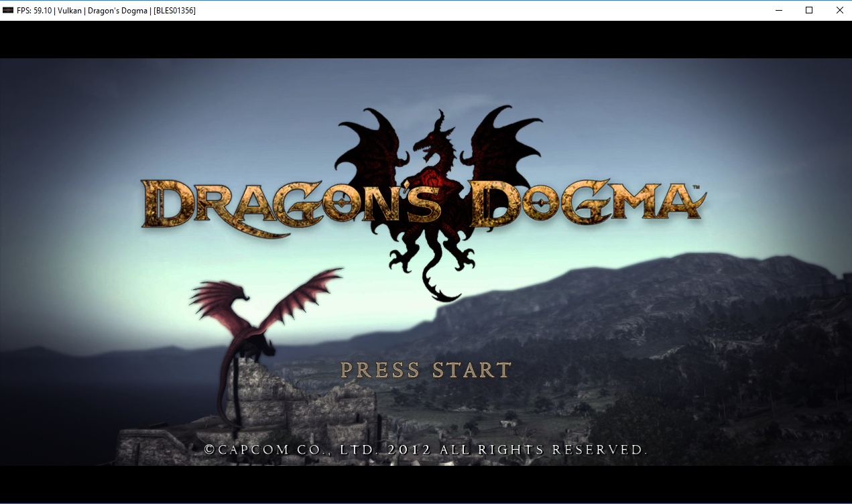Viewport: 852px width, 504px height.
Task: Click the FPS Vulkan window title text
Action: tap(106, 11)
